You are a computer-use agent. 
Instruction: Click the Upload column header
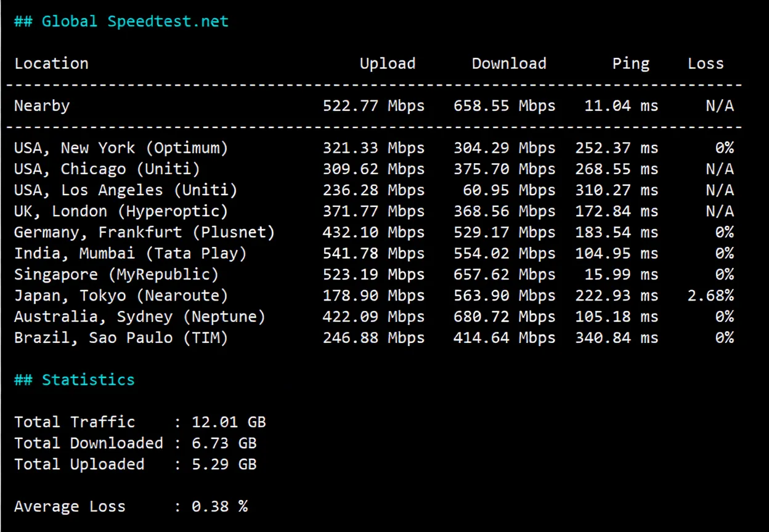[388, 63]
